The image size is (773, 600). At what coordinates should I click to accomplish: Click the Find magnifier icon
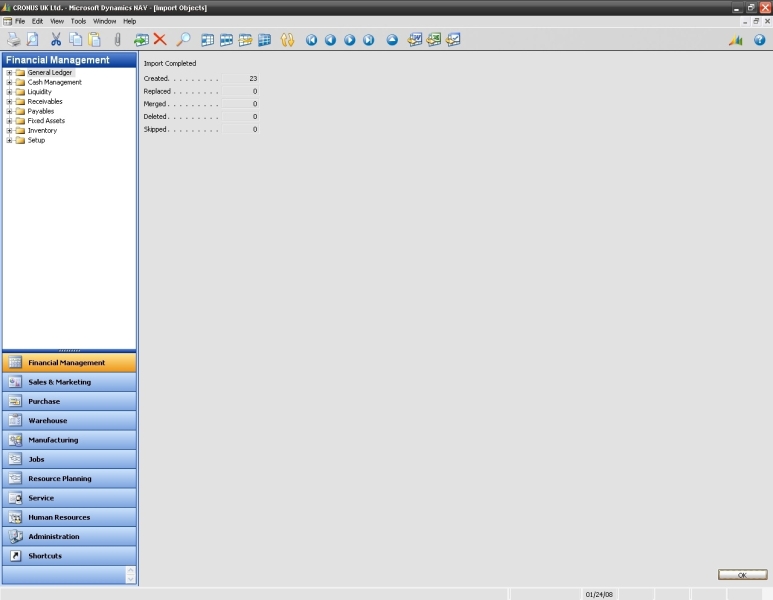(183, 40)
